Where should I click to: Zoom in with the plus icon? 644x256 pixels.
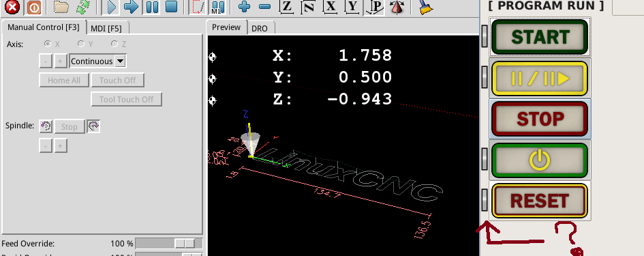244,7
